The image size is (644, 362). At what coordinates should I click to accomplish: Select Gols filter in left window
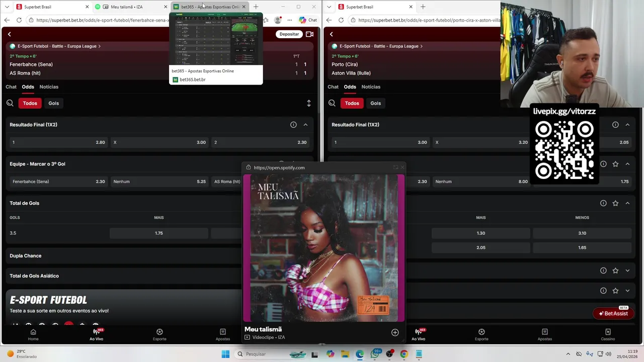pyautogui.click(x=54, y=103)
